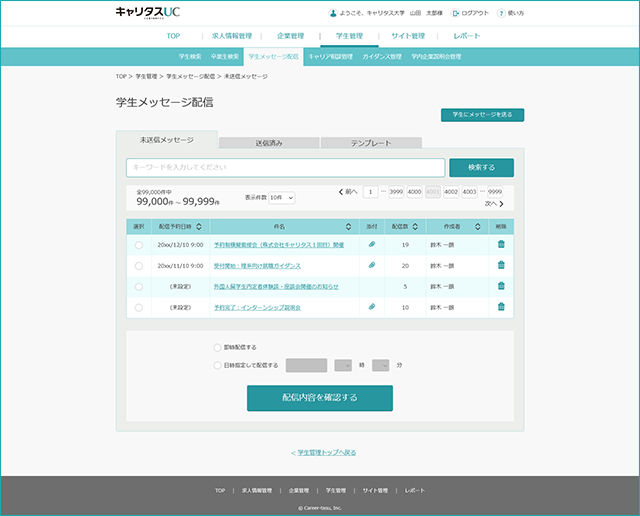Viewport: 640px width, 516px height.
Task: Sort by 配信数 column arrows
Action: [415, 227]
